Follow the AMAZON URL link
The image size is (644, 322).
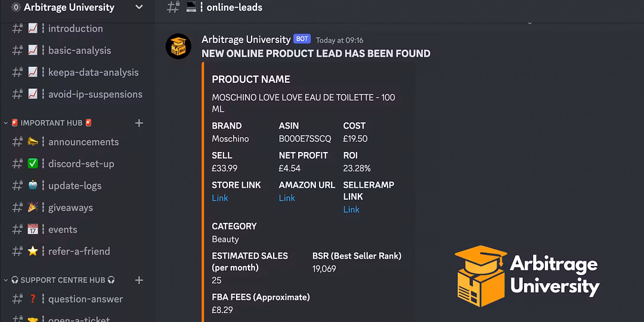click(287, 198)
